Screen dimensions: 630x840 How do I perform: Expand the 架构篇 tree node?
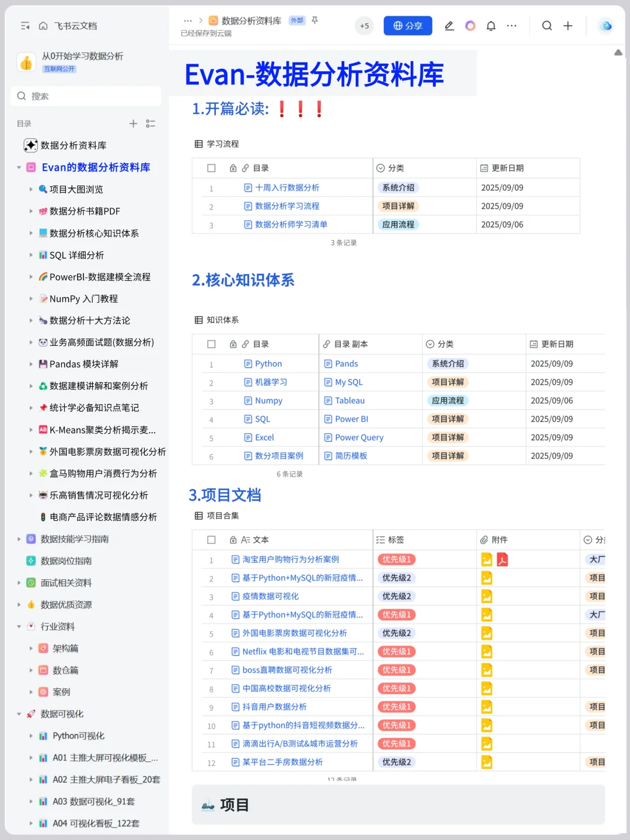pyautogui.click(x=31, y=649)
